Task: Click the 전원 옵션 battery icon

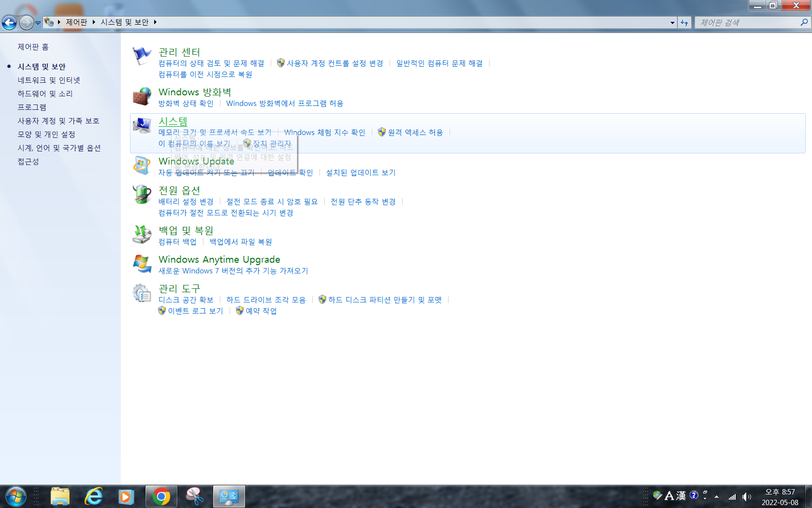Action: click(142, 194)
